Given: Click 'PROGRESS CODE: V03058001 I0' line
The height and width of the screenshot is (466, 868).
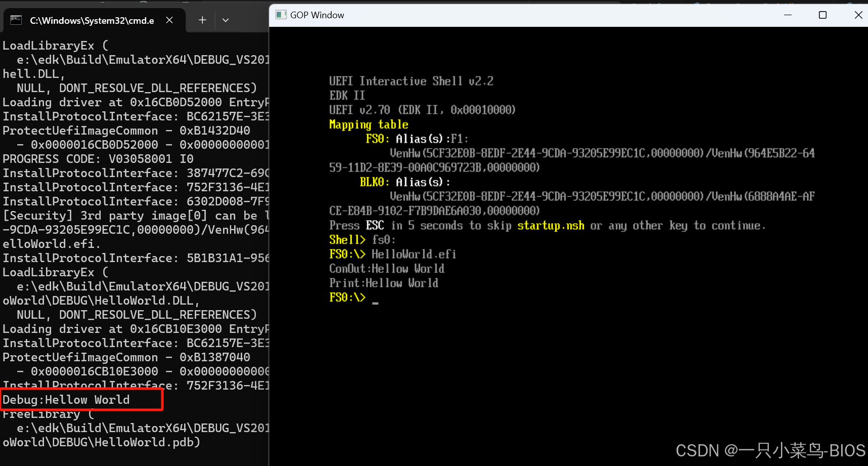Looking at the screenshot, I should (x=98, y=159).
